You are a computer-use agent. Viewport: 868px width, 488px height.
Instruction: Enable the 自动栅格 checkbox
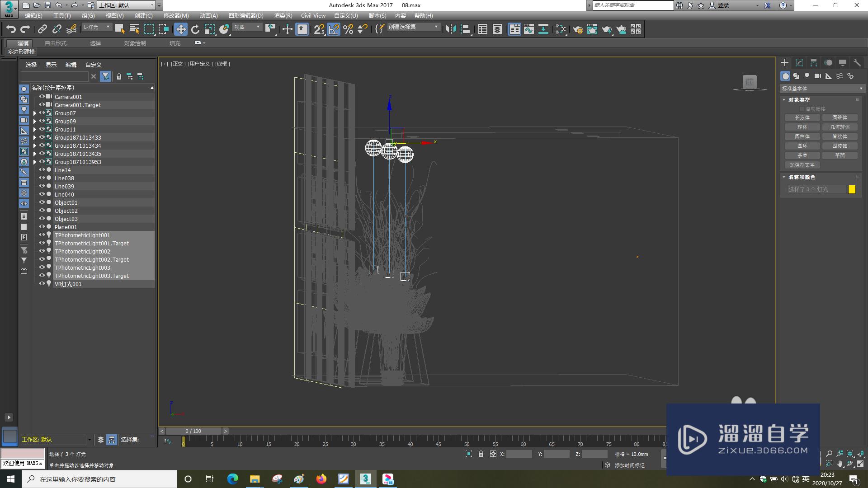(802, 108)
